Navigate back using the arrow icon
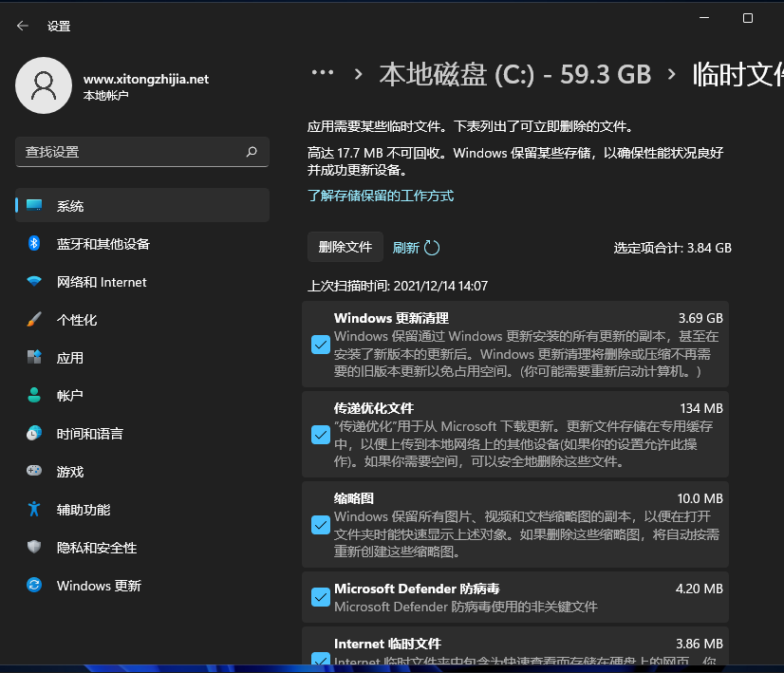The width and height of the screenshot is (784, 673). click(21, 26)
